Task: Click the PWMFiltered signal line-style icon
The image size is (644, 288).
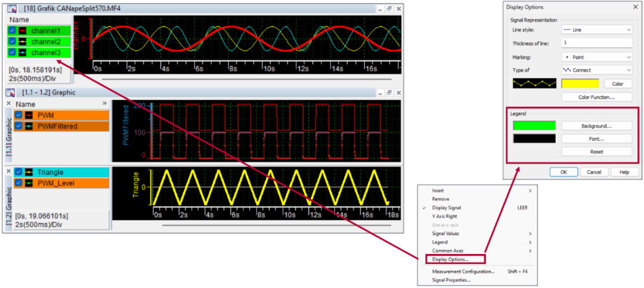Action: click(x=29, y=126)
